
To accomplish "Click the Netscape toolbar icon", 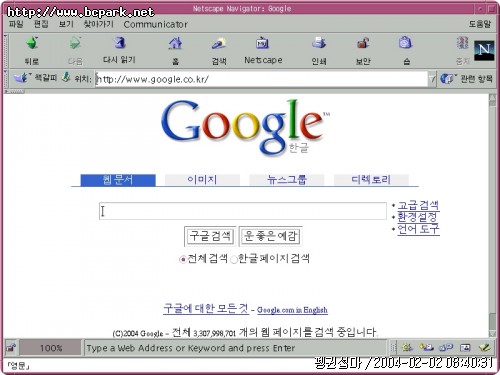I will [262, 43].
